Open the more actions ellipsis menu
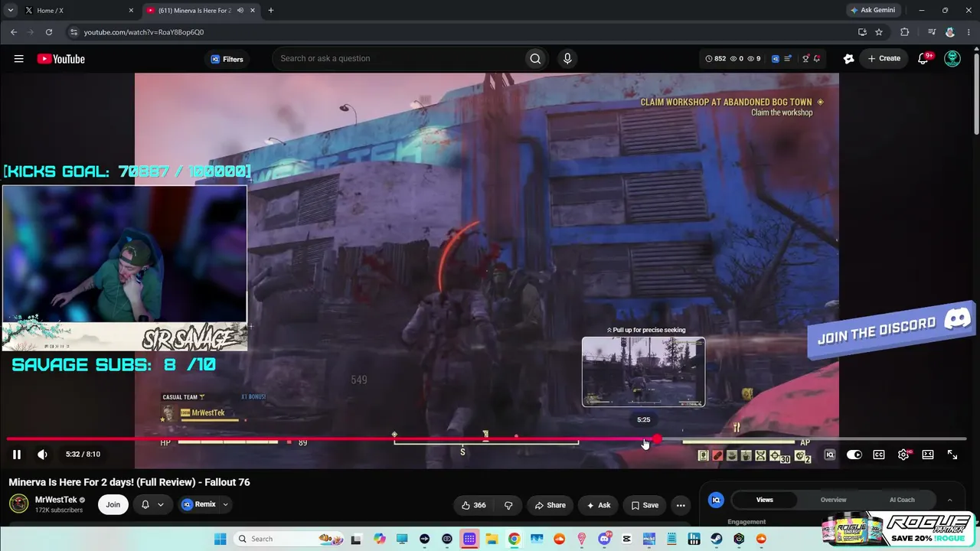980x551 pixels. pyautogui.click(x=681, y=505)
